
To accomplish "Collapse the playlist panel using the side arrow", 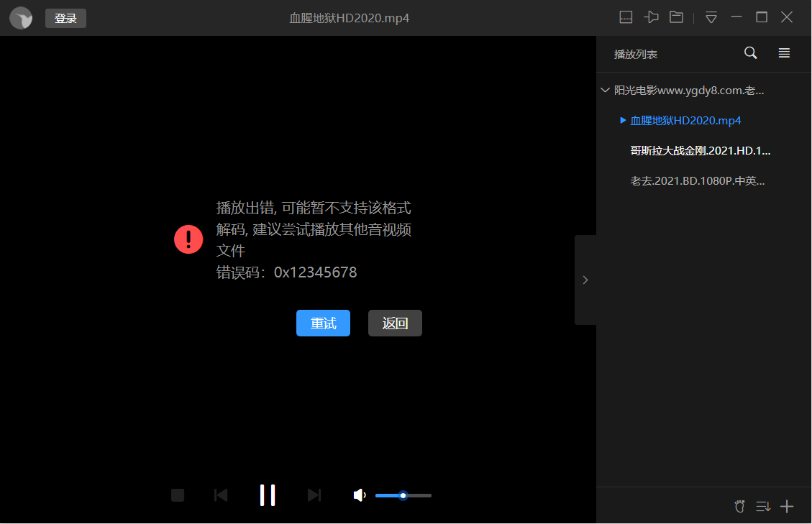I will tap(585, 280).
